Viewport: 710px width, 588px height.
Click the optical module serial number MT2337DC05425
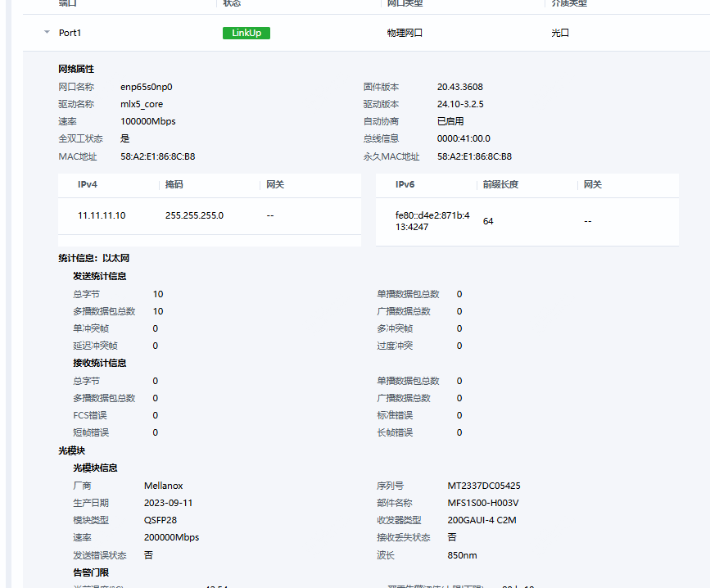tap(483, 486)
